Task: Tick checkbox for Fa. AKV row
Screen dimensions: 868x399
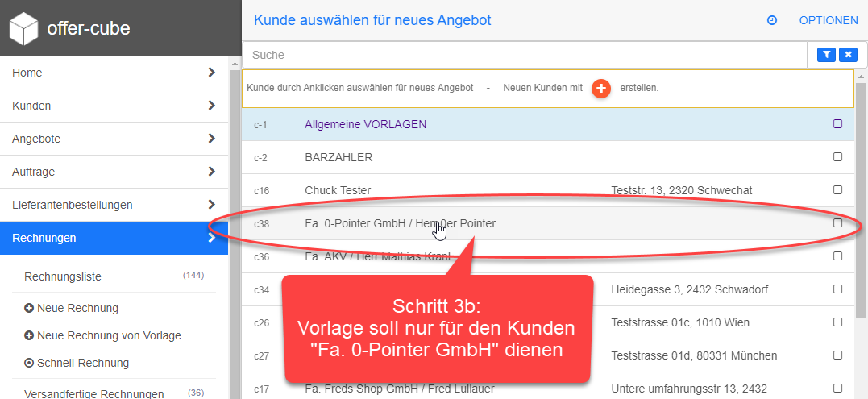Action: point(837,256)
